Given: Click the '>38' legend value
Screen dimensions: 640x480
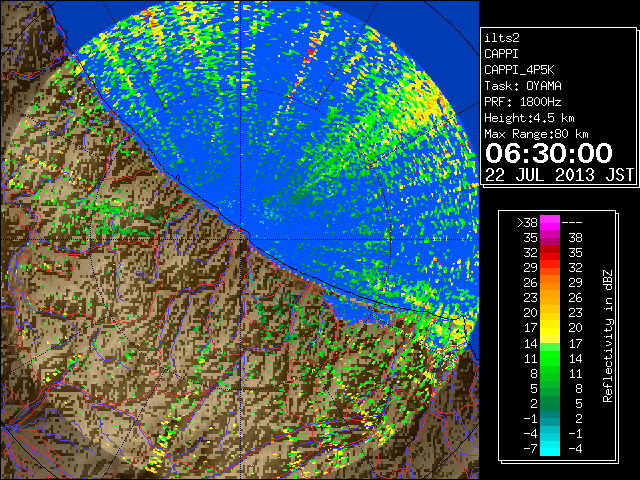Looking at the screenshot, I should [x=527, y=223].
